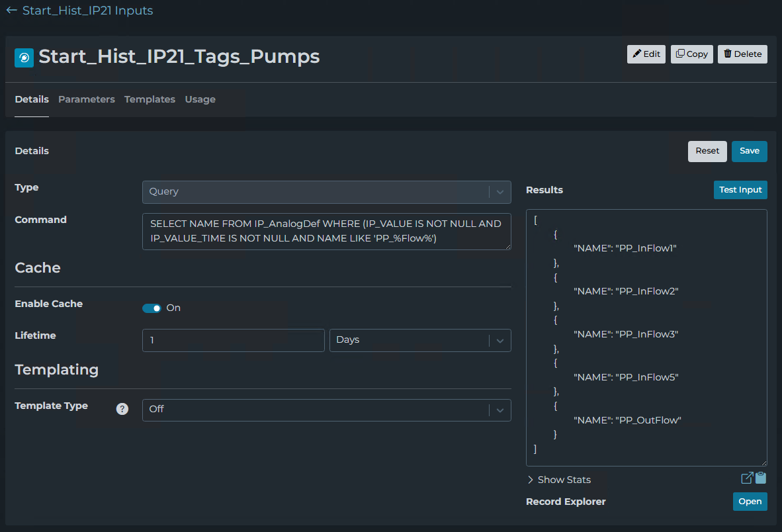This screenshot has height=532, width=782.
Task: Open the Usage tab
Action: (x=200, y=99)
